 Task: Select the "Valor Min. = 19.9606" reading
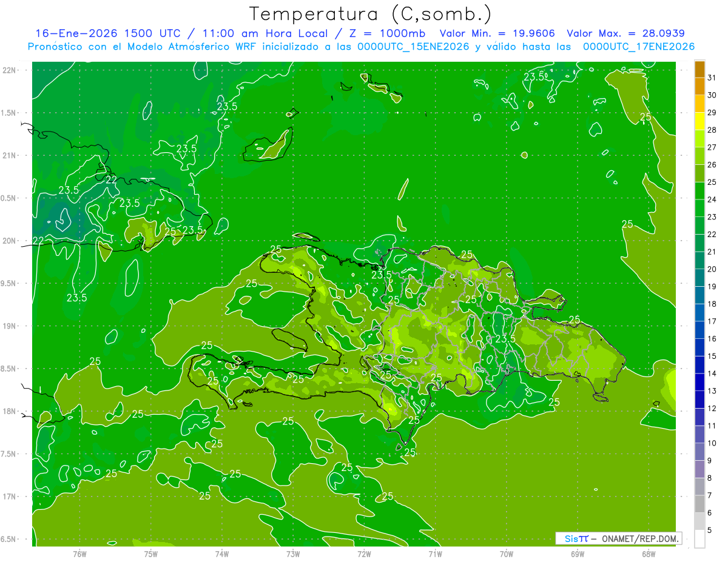coord(497,33)
